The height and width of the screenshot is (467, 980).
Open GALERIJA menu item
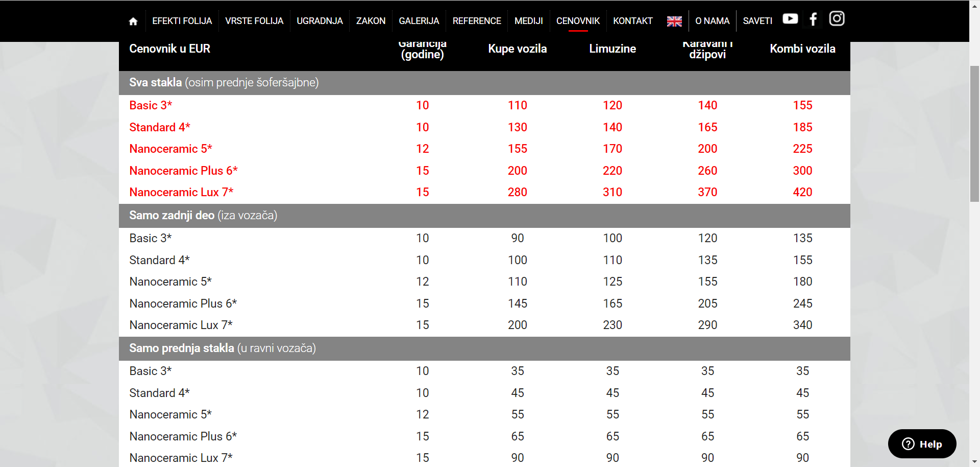pos(419,21)
